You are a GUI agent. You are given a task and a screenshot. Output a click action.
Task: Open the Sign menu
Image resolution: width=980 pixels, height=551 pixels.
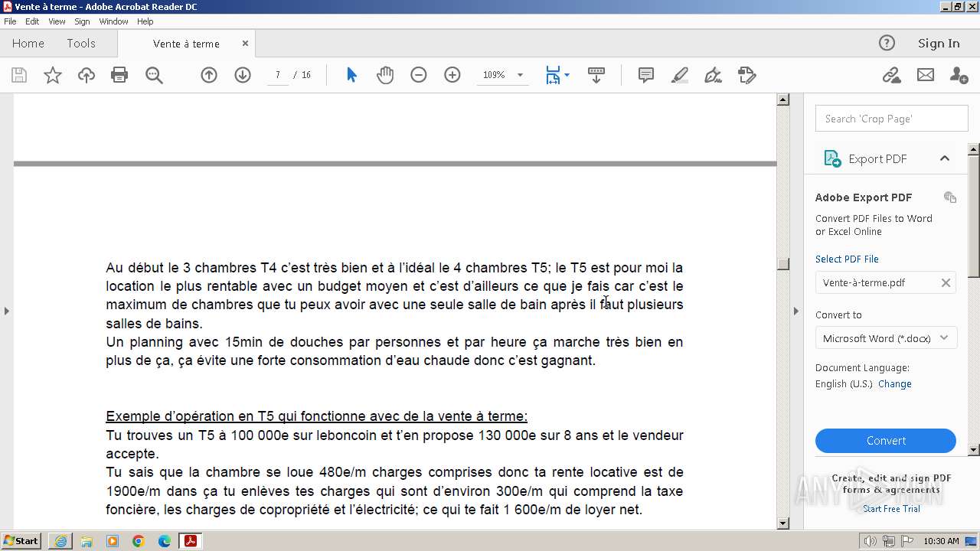point(82,21)
